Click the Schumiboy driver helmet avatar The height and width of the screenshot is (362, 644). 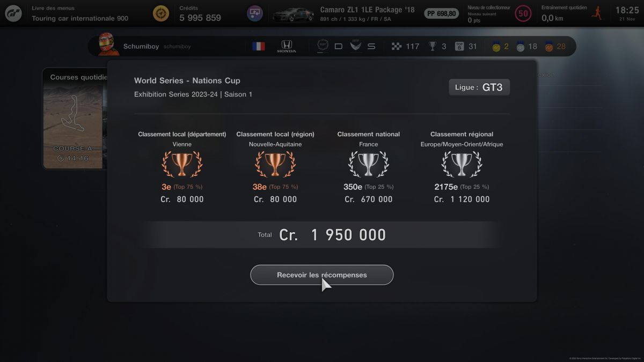tap(107, 45)
